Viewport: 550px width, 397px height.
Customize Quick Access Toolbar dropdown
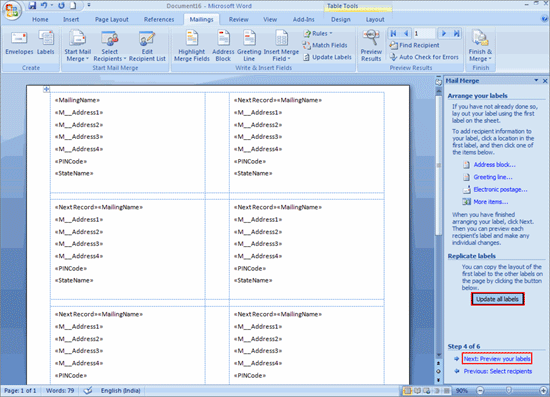(89, 5)
